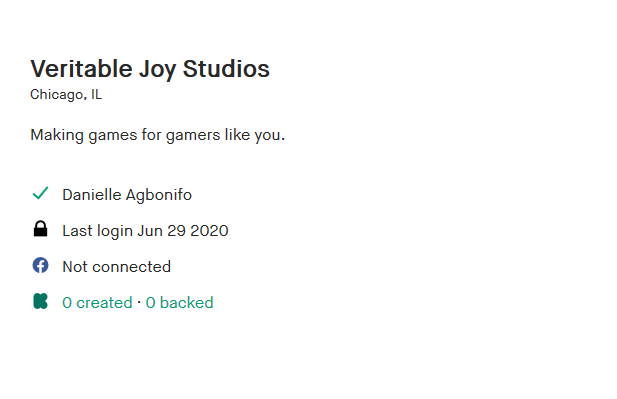Click the word 'Veritable' in the heading
The height and width of the screenshot is (399, 617).
(x=81, y=69)
